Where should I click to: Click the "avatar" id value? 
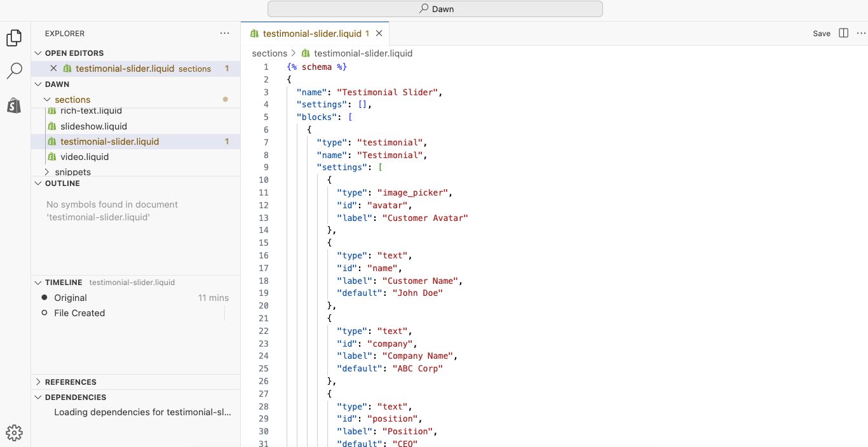tap(387, 205)
